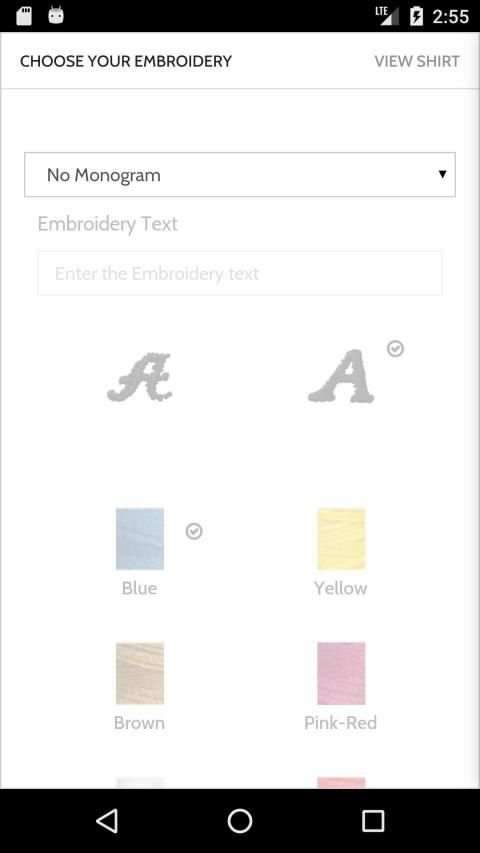
Task: Choose the Blue thread color swatch
Action: click(x=140, y=539)
